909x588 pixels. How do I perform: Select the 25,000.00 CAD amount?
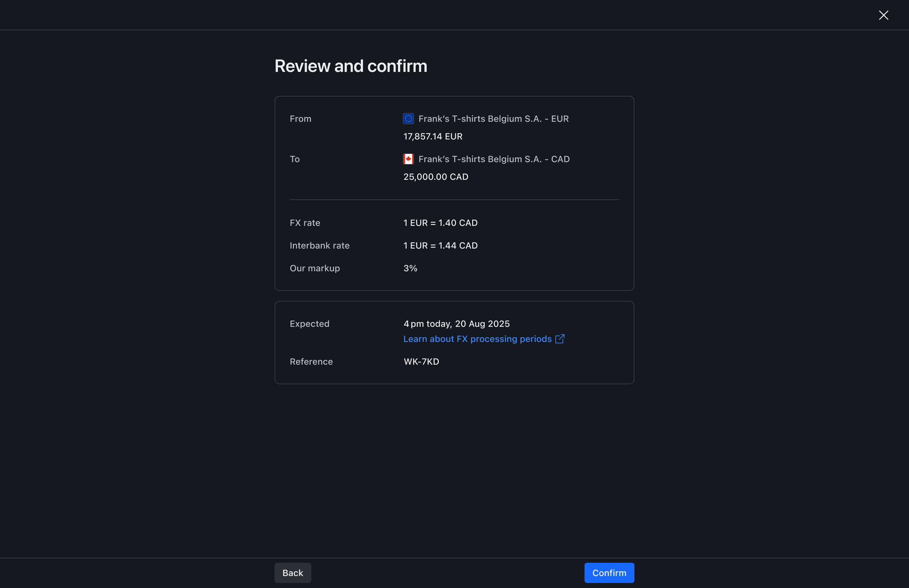pos(436,177)
